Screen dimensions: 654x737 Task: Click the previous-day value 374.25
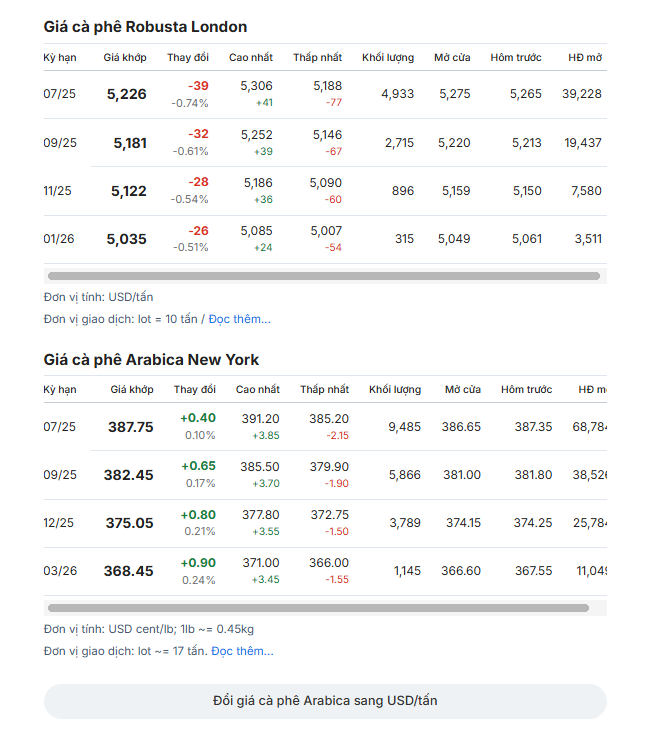pos(533,523)
